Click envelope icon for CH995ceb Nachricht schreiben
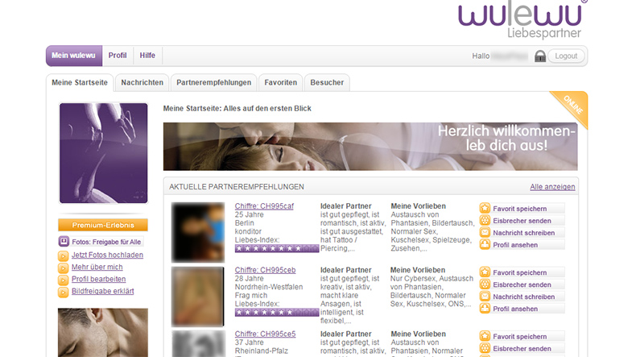644x357 pixels. [485, 296]
